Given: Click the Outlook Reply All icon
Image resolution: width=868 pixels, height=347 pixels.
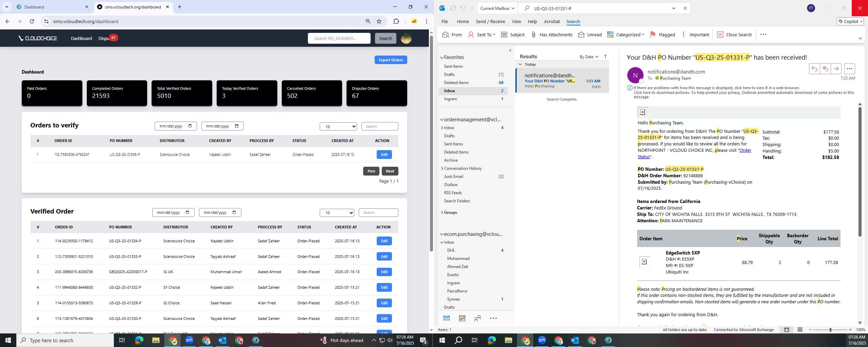Looking at the screenshot, I should click(x=825, y=69).
